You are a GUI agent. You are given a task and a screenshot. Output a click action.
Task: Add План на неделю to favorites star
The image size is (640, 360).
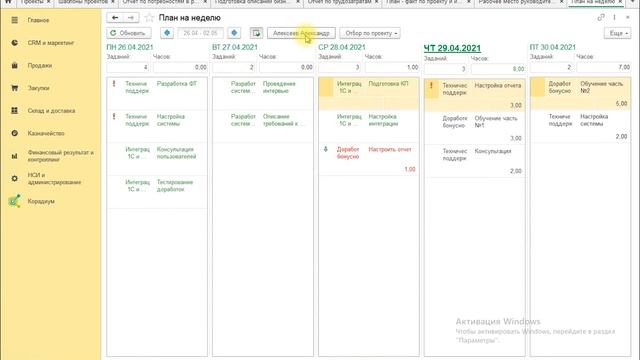[149, 18]
